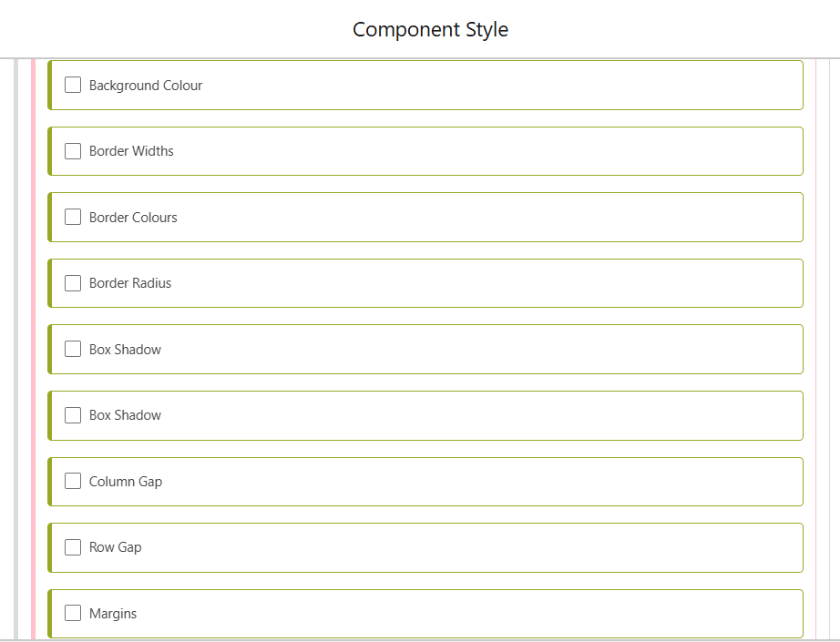Click Box Shadow label just under Border Radius
840x642 pixels.
[125, 350]
